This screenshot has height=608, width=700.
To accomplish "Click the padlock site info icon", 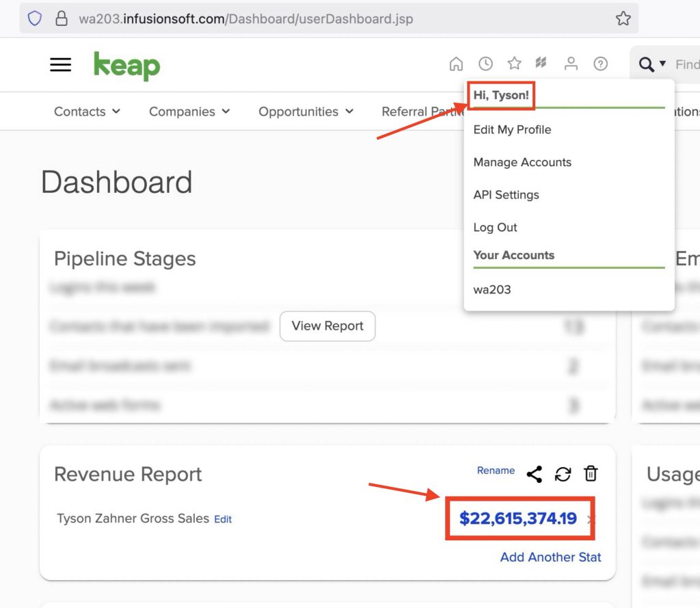I will [61, 18].
